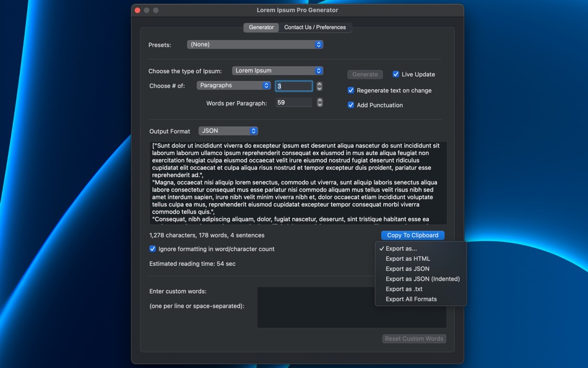Select Export as .txt
Image resolution: width=588 pixels, height=368 pixels.
point(404,289)
